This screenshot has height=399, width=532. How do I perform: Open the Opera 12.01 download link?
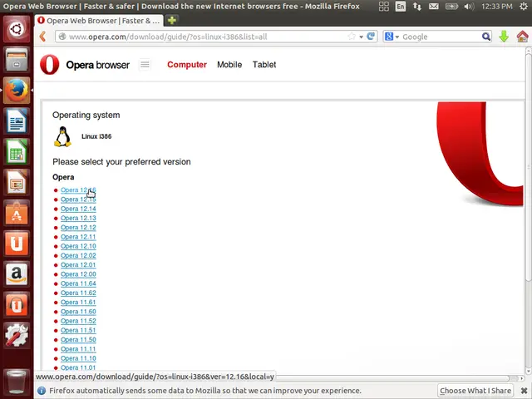(x=78, y=265)
